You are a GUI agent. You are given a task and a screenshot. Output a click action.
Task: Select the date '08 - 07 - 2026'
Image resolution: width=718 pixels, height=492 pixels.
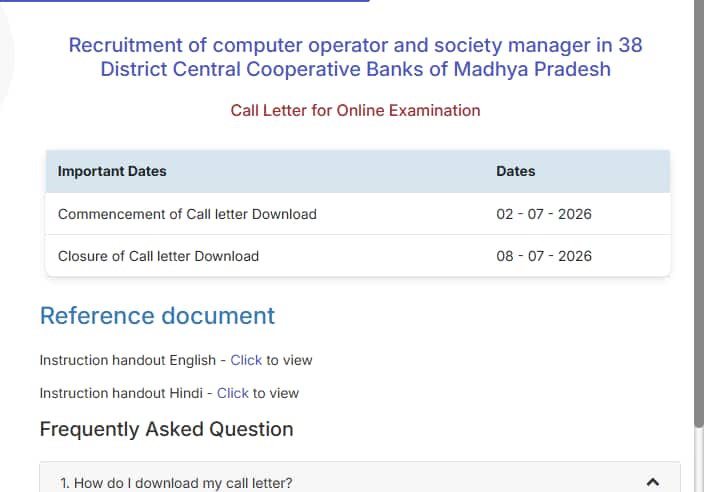click(544, 256)
